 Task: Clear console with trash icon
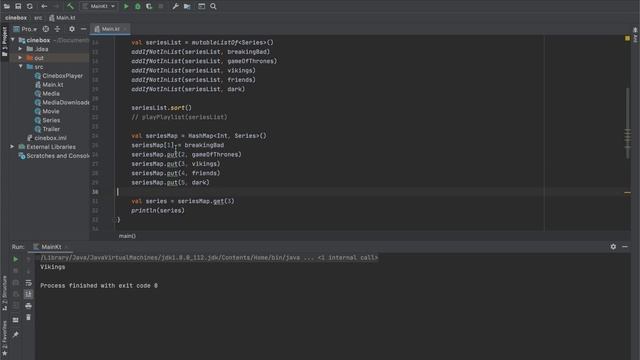[29, 317]
